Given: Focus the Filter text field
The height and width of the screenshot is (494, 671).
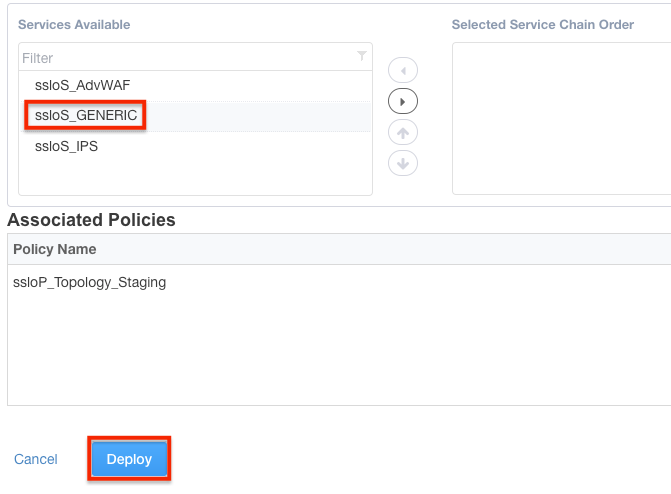Looking at the screenshot, I should pyautogui.click(x=185, y=58).
